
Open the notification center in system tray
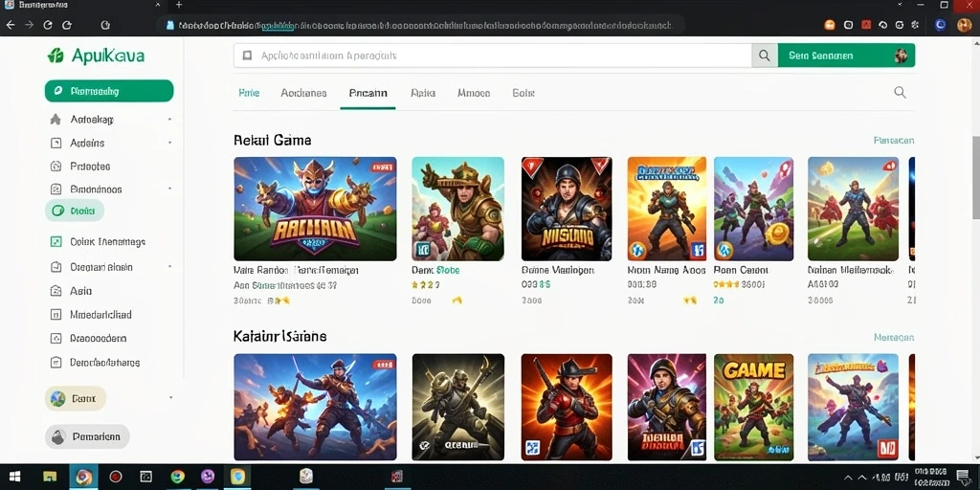click(963, 477)
